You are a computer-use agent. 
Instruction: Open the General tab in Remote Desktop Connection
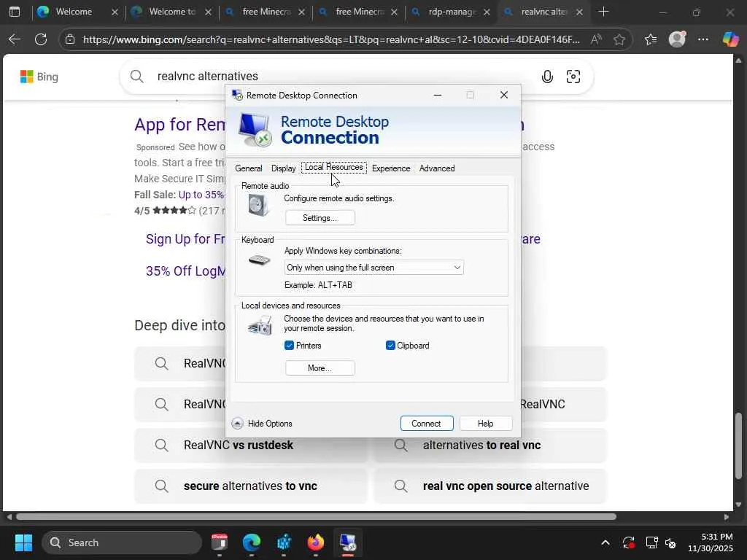tap(248, 168)
